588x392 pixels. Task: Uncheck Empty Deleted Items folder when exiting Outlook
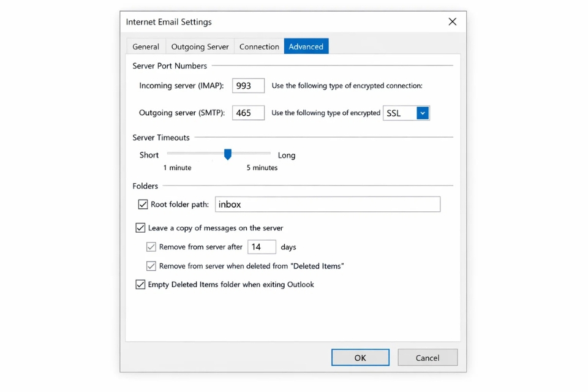[x=140, y=284]
